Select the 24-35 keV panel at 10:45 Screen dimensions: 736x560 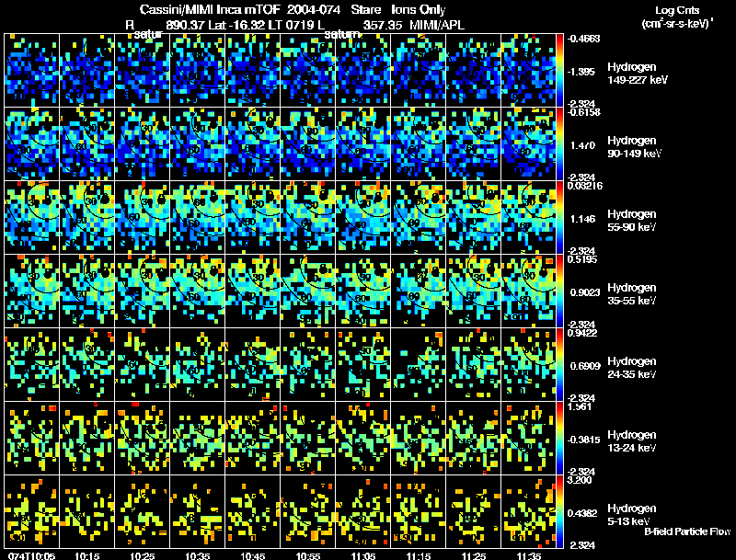click(x=252, y=364)
